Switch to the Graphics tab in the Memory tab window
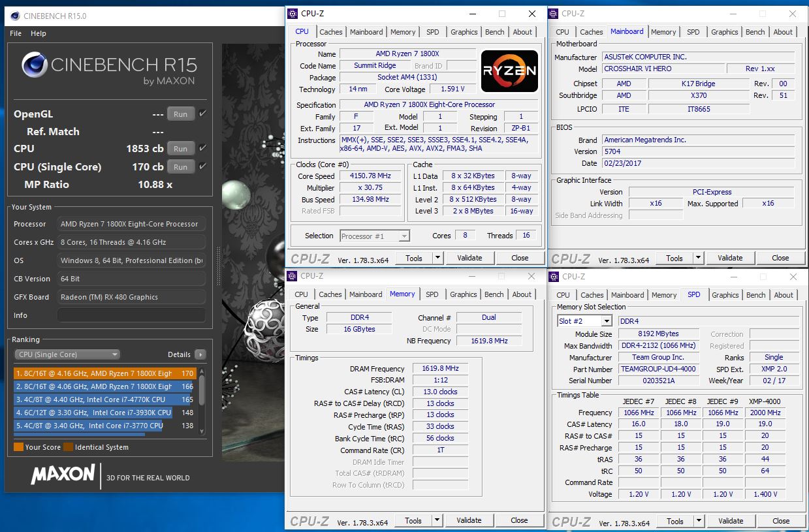The height and width of the screenshot is (532, 809). [x=464, y=294]
